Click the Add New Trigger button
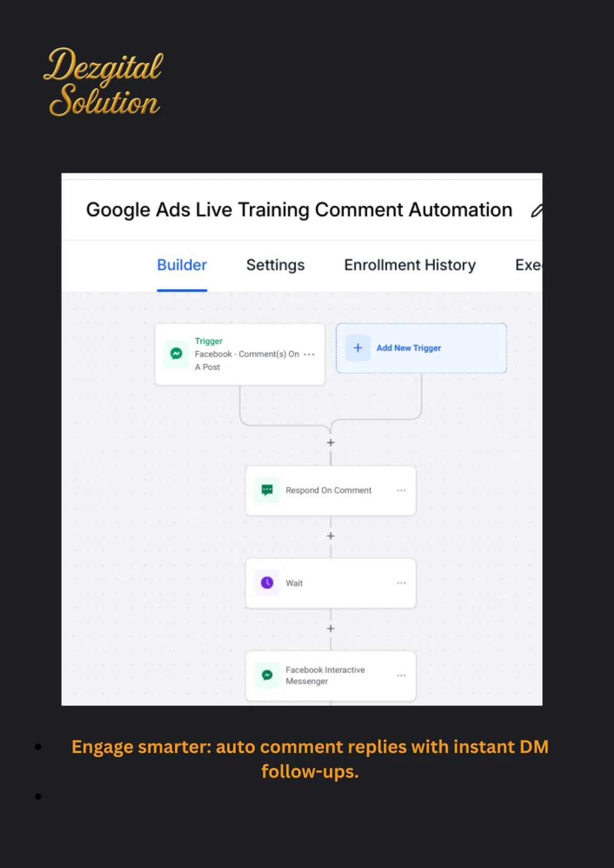 click(421, 348)
